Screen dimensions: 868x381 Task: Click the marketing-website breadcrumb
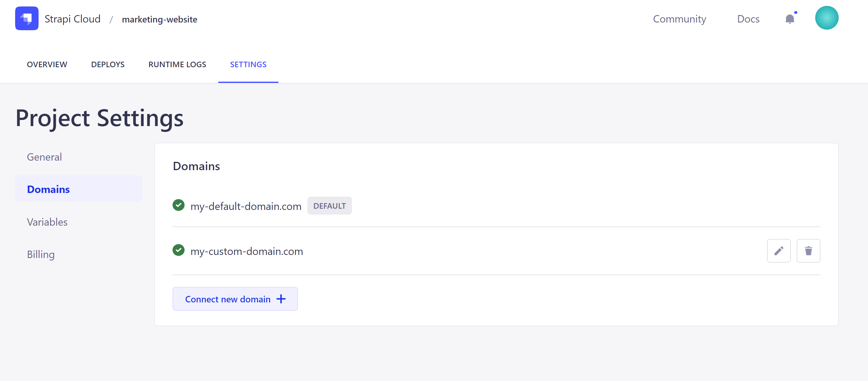(x=159, y=19)
